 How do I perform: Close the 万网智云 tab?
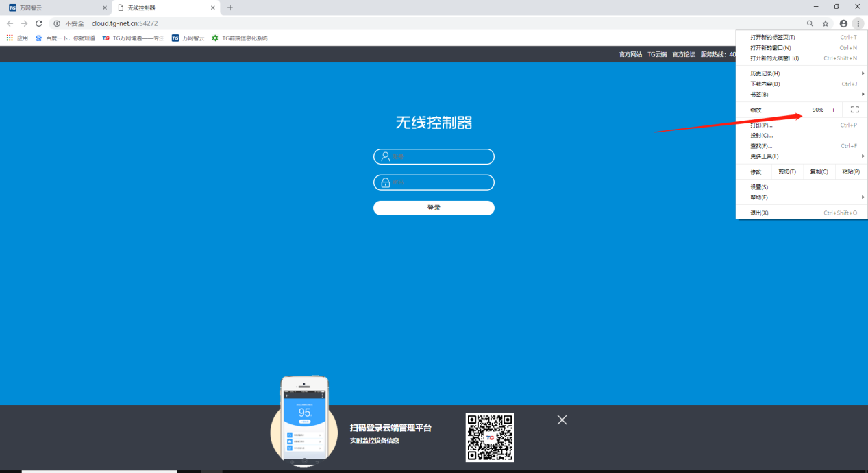click(104, 8)
